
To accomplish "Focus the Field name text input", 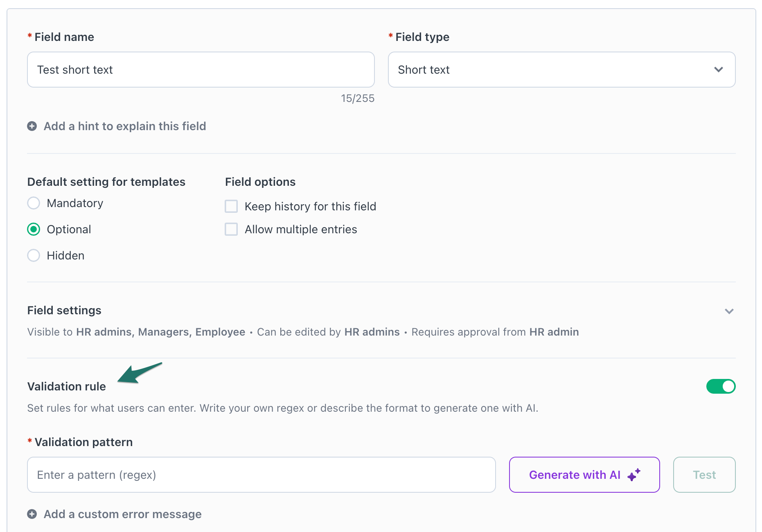I will 201,70.
